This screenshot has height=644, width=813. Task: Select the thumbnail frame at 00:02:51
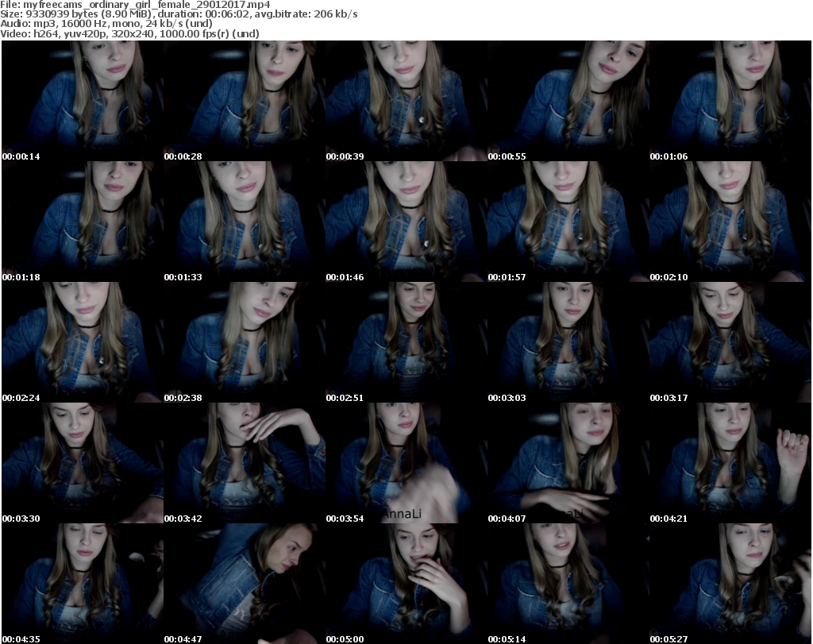406,342
